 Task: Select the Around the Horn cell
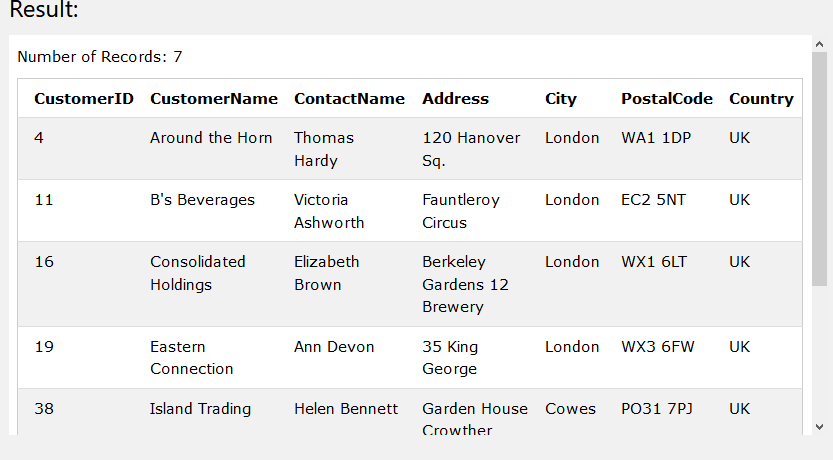click(211, 138)
